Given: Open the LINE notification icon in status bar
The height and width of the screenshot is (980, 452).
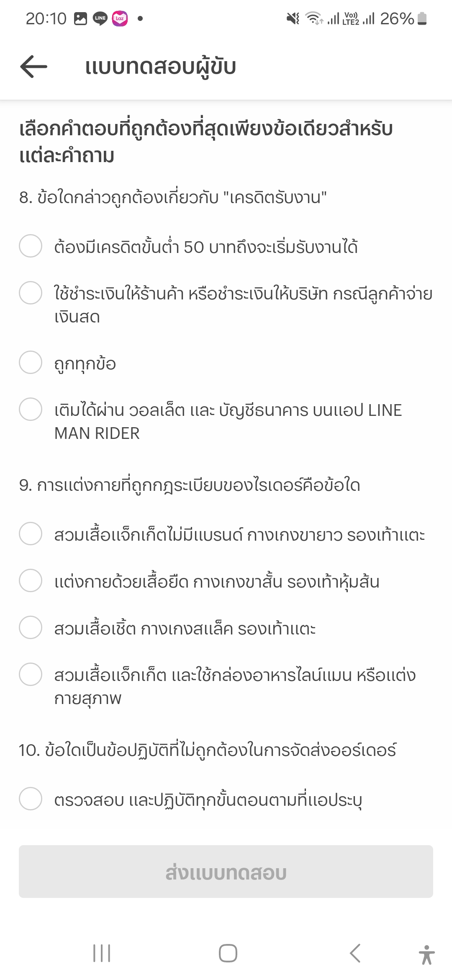Looking at the screenshot, I should tap(100, 18).
